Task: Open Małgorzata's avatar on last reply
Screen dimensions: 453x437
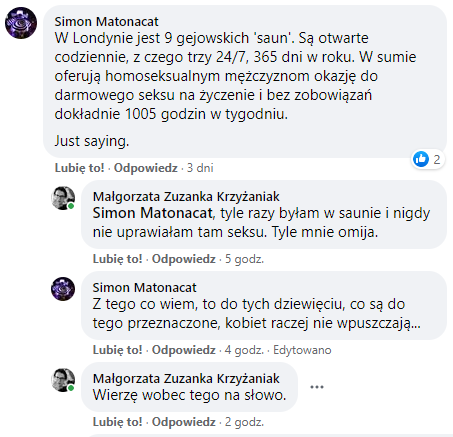Action: click(63, 380)
